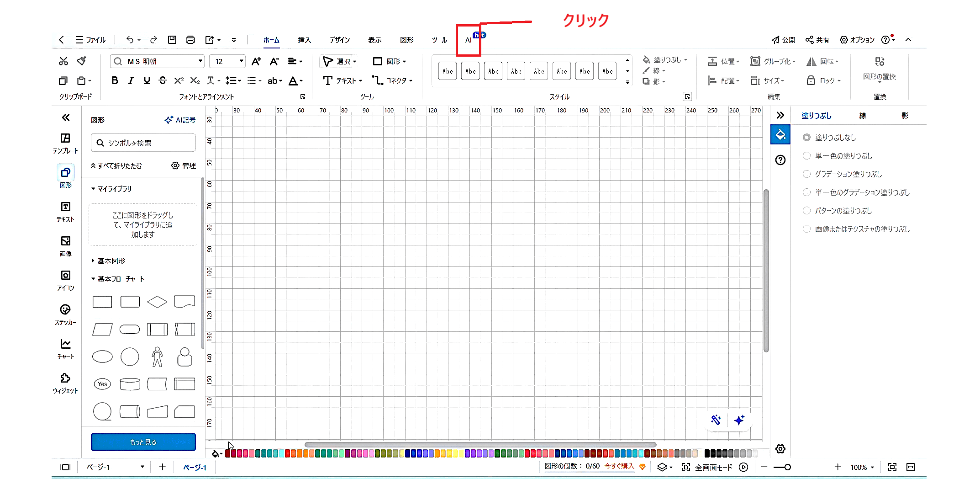Switch to Shadow tab in right panel
This screenshot has height=479, width=980.
905,116
